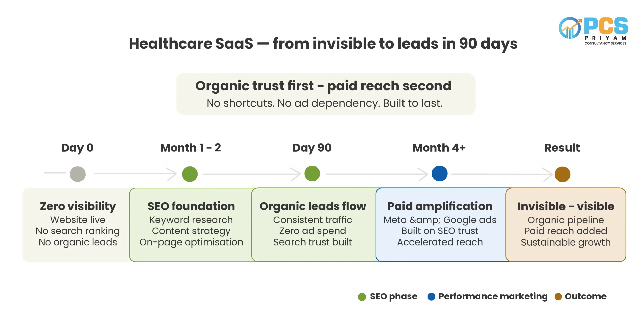Click the brown Outcome legend dot

tap(558, 297)
